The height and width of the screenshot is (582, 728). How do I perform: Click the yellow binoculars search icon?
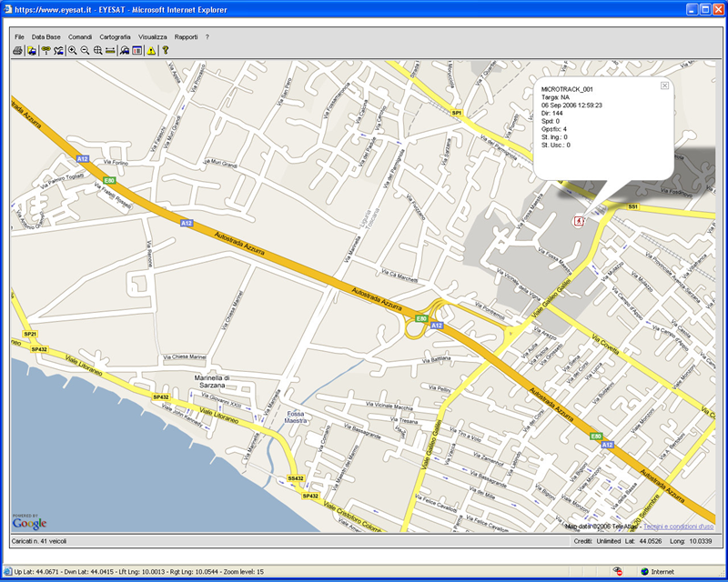(x=45, y=51)
